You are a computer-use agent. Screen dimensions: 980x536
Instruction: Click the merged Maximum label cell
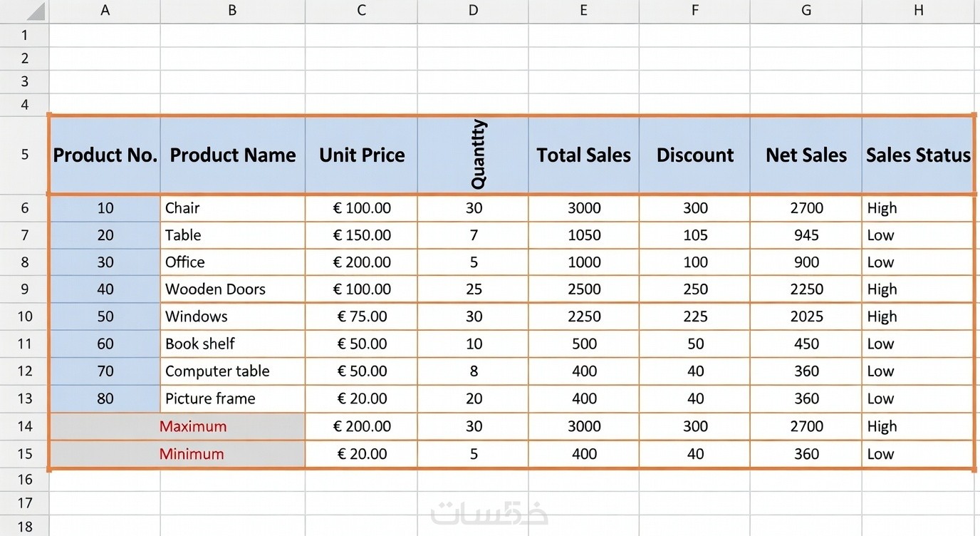(177, 426)
